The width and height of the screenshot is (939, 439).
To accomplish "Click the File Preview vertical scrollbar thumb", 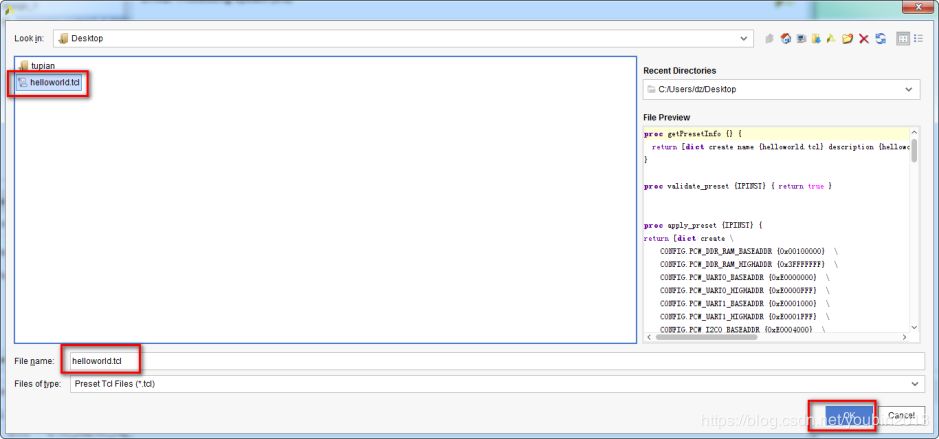I will coord(914,149).
